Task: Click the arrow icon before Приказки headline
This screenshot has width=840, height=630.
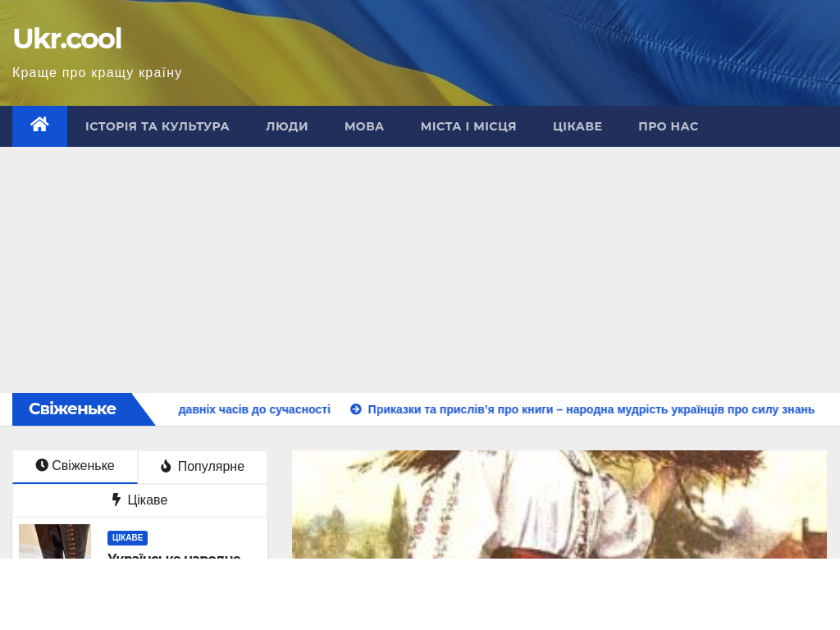Action: coord(356,409)
